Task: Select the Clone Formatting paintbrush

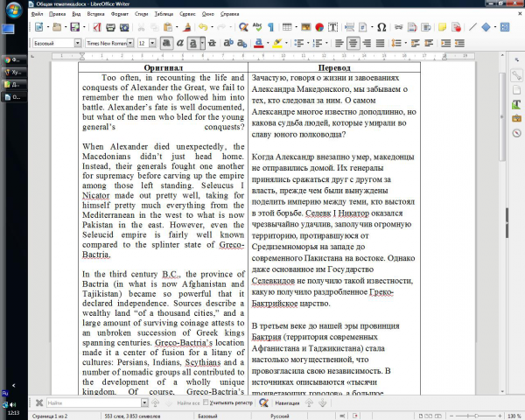Action: (x=187, y=27)
